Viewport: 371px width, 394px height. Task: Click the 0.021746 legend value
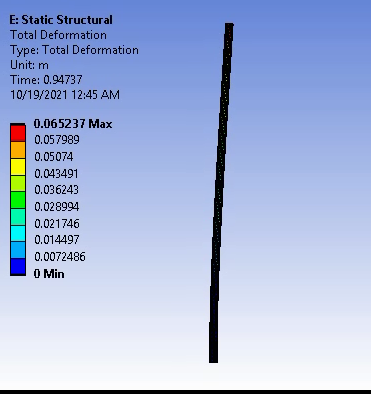tap(57, 223)
